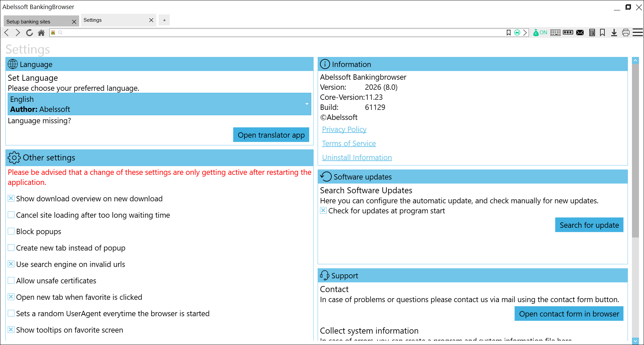Open the Home page icon
Viewport: 644px width, 345px height.
coord(41,32)
